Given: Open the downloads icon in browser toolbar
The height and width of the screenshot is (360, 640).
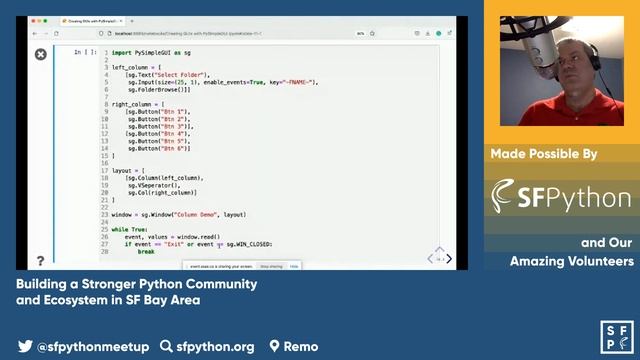Looking at the screenshot, I should point(428,33).
